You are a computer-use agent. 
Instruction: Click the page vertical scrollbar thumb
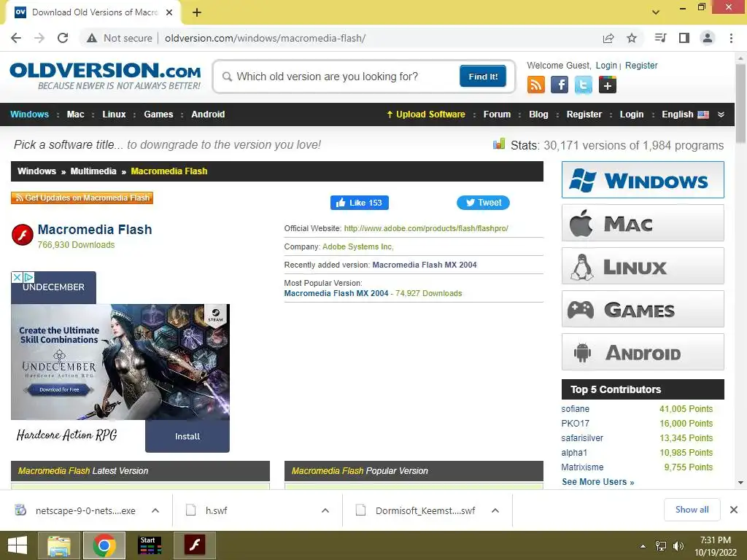click(740, 103)
